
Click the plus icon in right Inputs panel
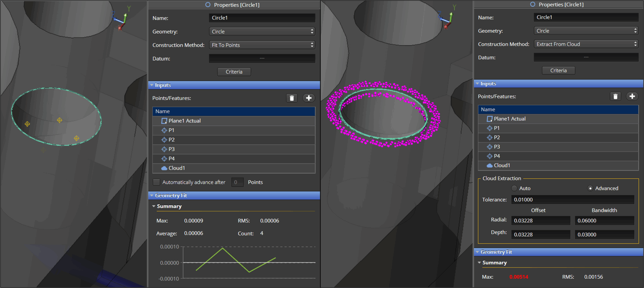632,97
